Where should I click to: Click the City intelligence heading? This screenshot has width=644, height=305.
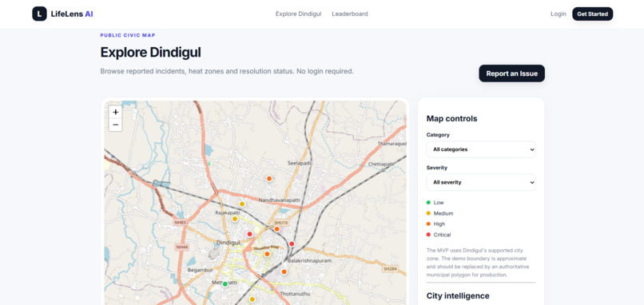pyautogui.click(x=458, y=296)
